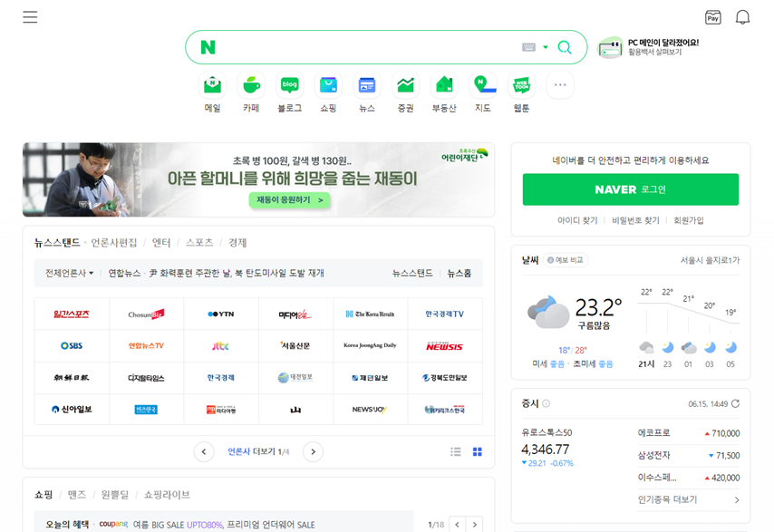Show next shopping deal arrow
The image size is (774, 532).
coord(474,524)
